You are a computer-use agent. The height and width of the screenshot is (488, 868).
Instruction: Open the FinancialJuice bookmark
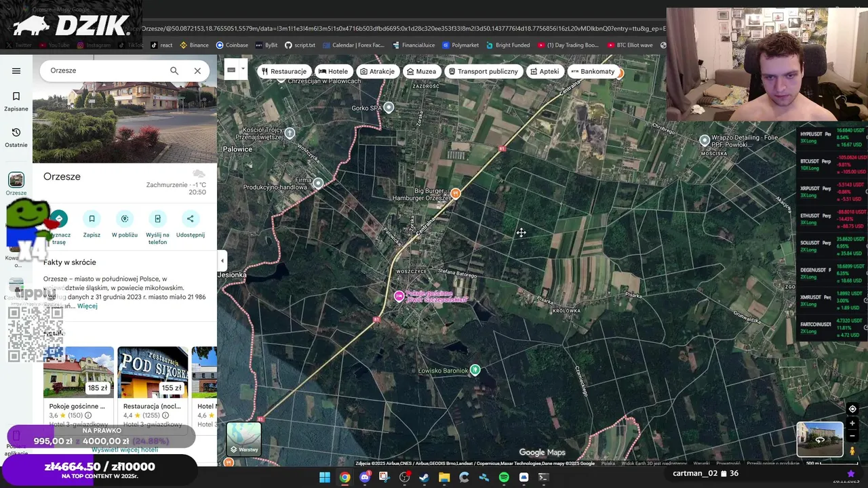413,45
